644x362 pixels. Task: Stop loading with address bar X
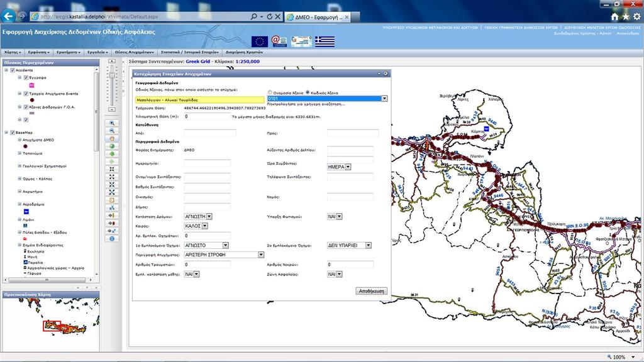click(x=277, y=17)
